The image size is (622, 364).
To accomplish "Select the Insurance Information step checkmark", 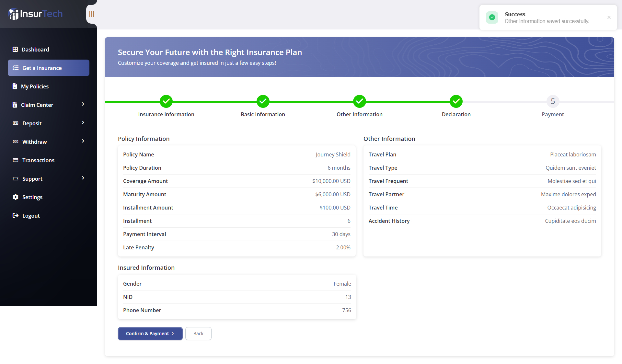I will [x=166, y=101].
